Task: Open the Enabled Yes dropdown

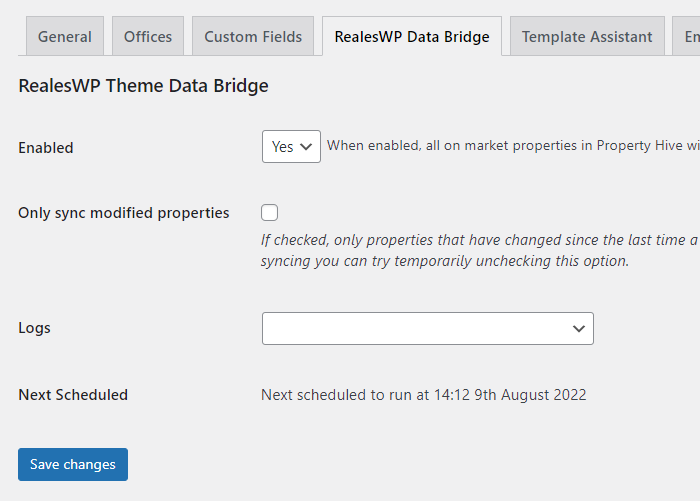Action: (291, 146)
